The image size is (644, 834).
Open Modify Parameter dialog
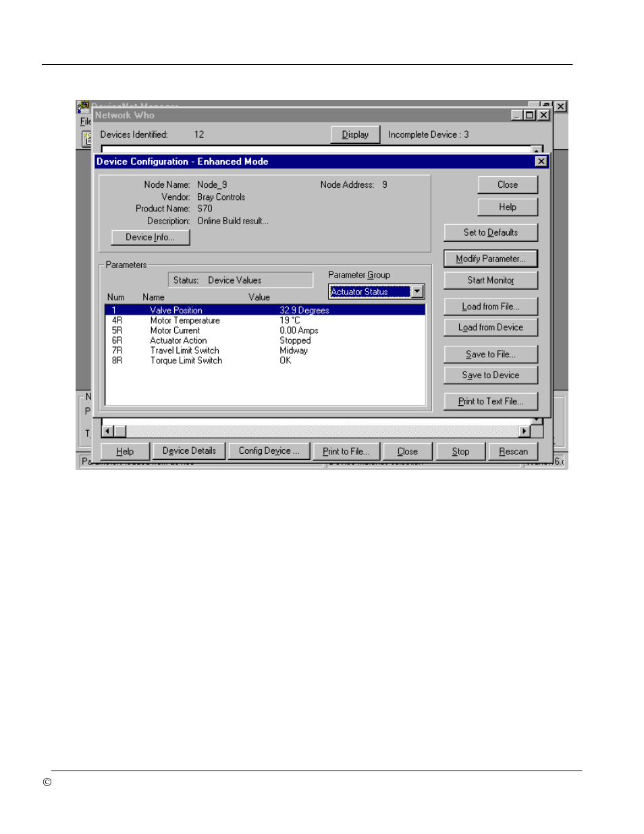491,259
